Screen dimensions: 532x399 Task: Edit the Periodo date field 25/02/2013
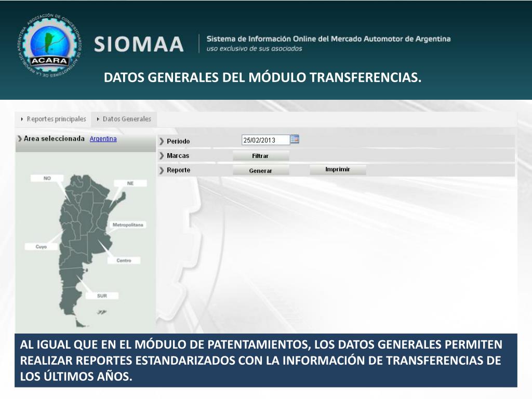[x=265, y=140]
